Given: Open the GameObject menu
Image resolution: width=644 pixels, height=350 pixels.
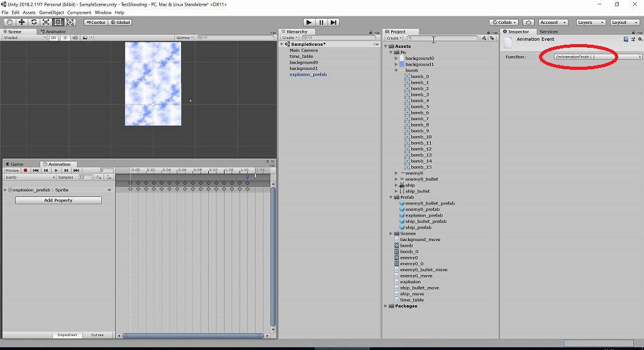Looking at the screenshot, I should (52, 13).
